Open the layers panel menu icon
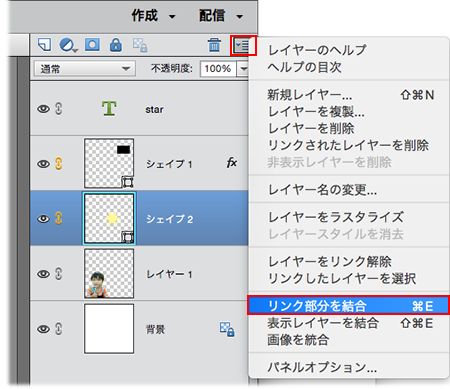This screenshot has width=450, height=389. [243, 46]
